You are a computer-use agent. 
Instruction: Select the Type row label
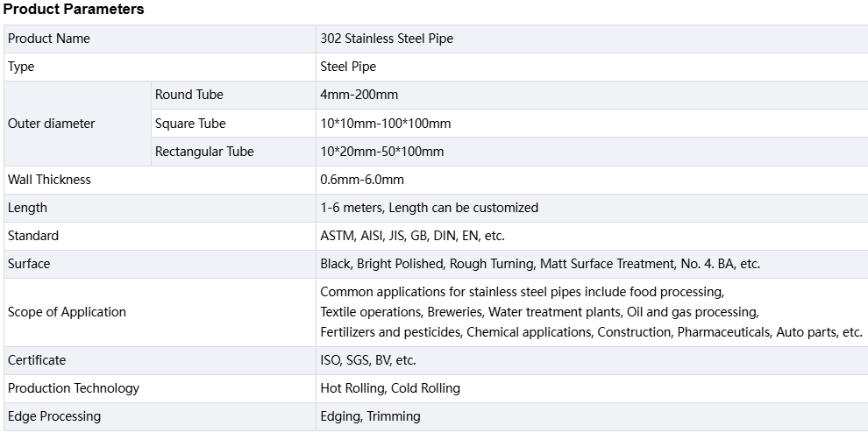pyautogui.click(x=160, y=67)
